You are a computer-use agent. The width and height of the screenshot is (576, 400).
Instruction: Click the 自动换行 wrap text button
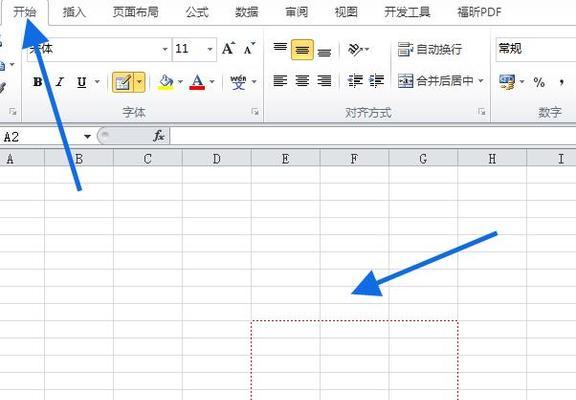pyautogui.click(x=429, y=49)
